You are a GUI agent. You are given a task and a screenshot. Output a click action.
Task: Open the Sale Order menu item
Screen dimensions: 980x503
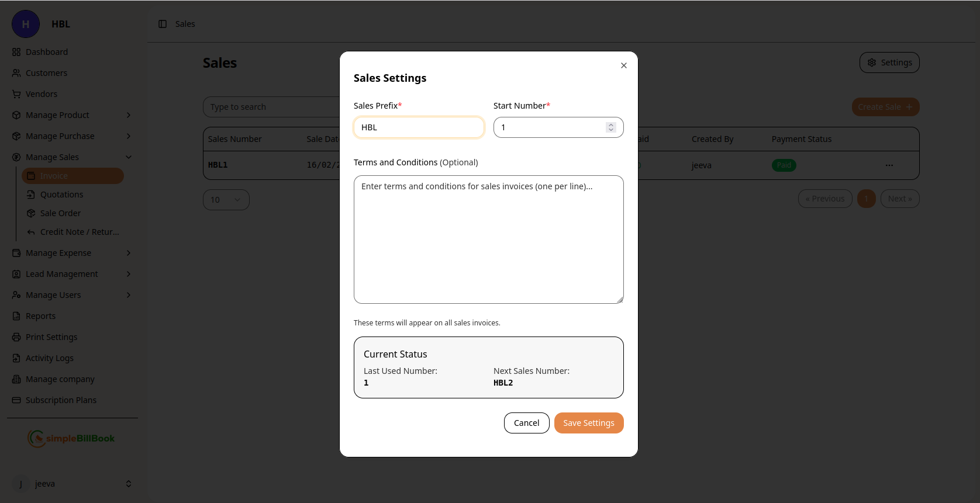point(60,213)
